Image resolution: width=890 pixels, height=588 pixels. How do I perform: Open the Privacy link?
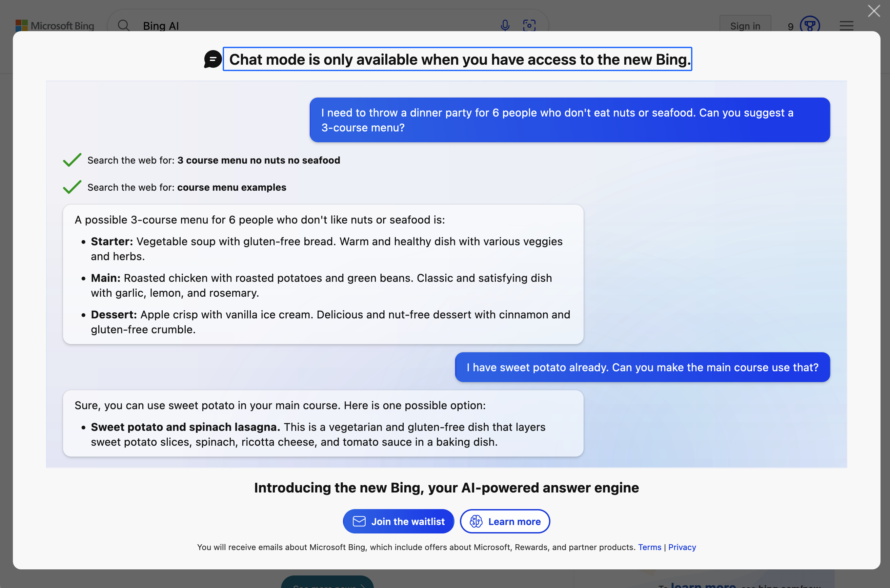[682, 547]
